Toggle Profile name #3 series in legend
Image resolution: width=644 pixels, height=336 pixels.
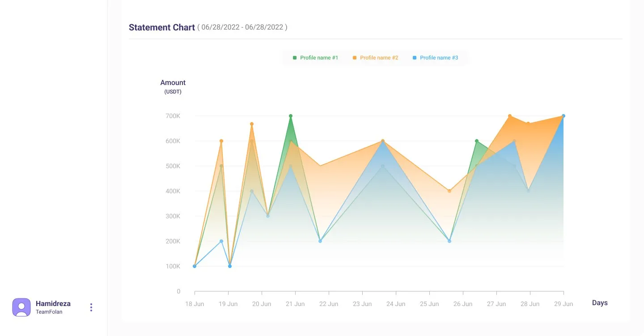[x=435, y=58]
